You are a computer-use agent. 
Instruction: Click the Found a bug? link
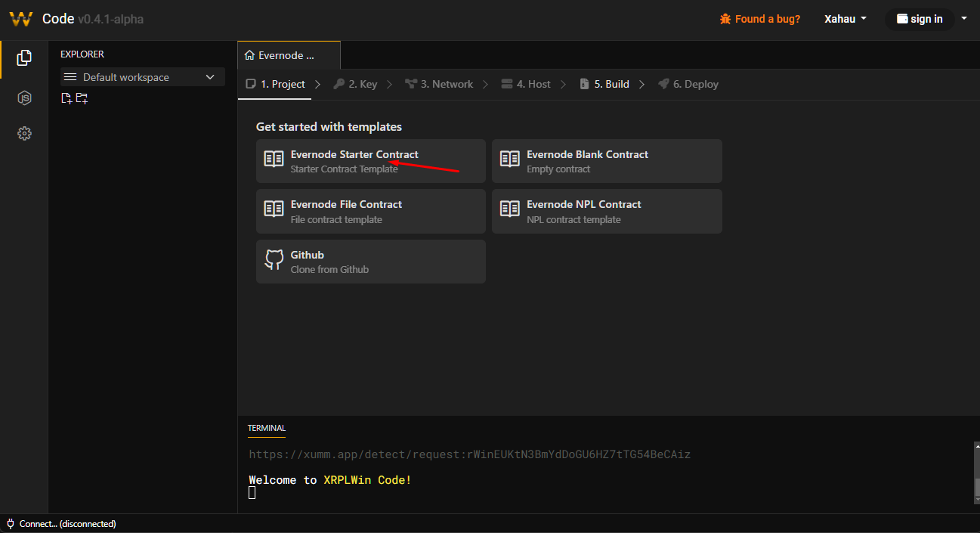[x=760, y=19]
